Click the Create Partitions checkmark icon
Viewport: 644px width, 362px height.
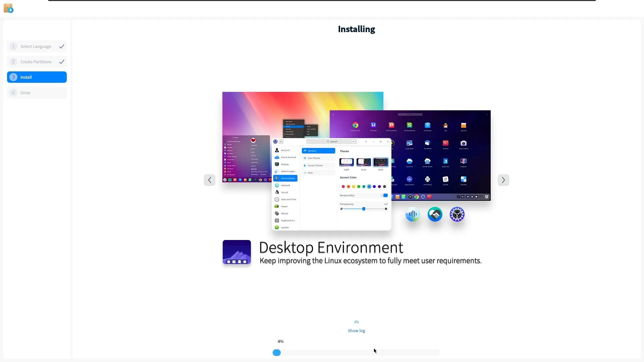62,62
